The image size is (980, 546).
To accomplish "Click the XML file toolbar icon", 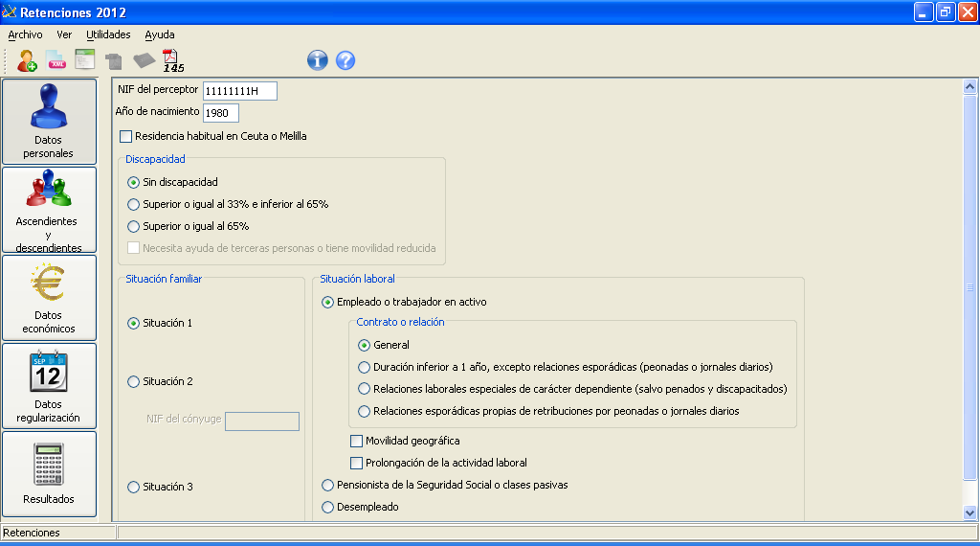I will click(56, 60).
